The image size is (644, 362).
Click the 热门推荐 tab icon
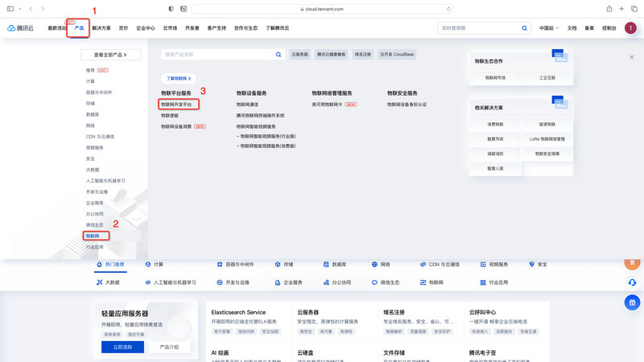point(99,265)
